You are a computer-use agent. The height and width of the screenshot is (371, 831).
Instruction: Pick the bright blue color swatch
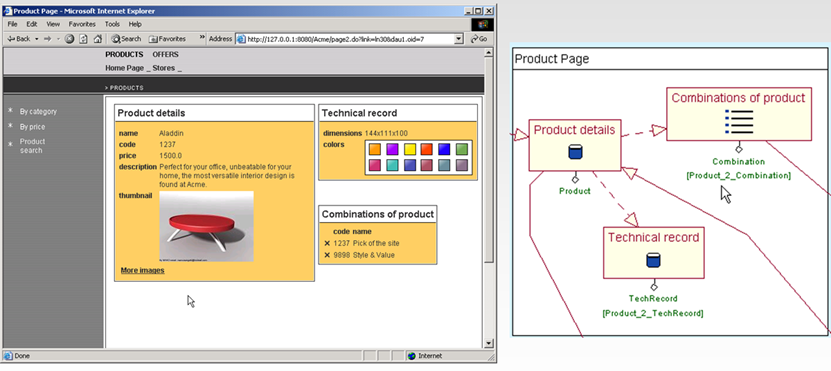(x=444, y=149)
